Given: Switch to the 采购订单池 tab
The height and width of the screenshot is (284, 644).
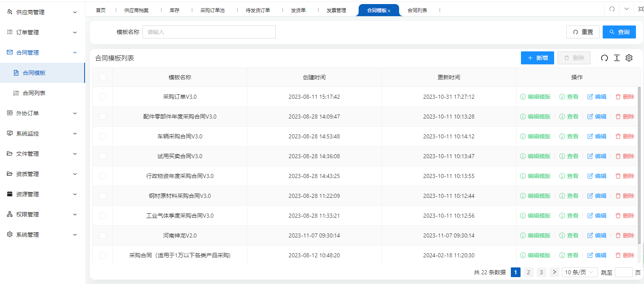Looking at the screenshot, I should point(213,10).
